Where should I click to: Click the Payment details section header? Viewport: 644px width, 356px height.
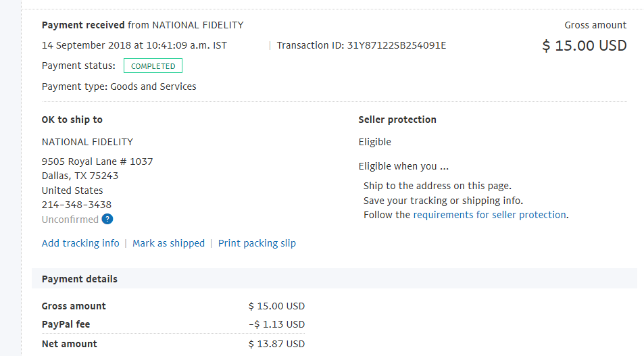click(80, 279)
